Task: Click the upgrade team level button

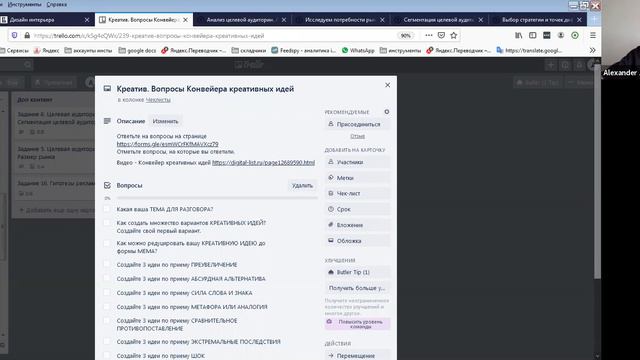Action: 358,324
